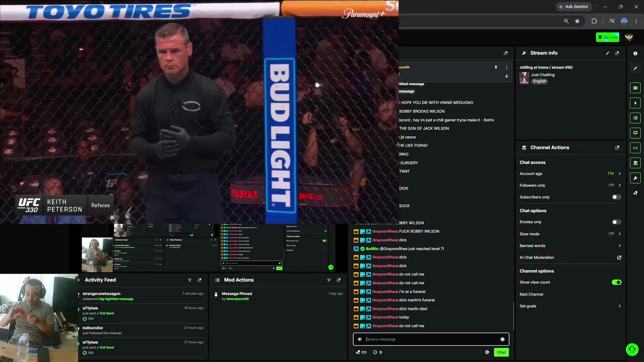Click the shield icon in the message box
The width and height of the screenshot is (644, 362).
(359, 339)
